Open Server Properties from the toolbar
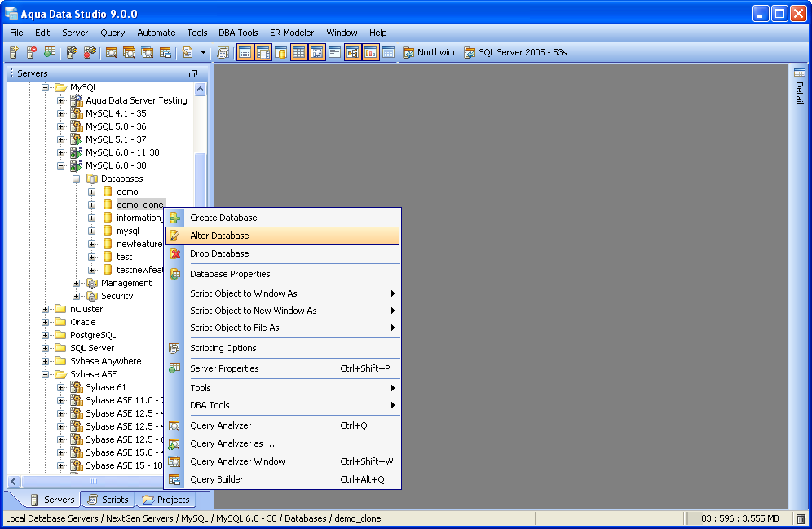 50,52
